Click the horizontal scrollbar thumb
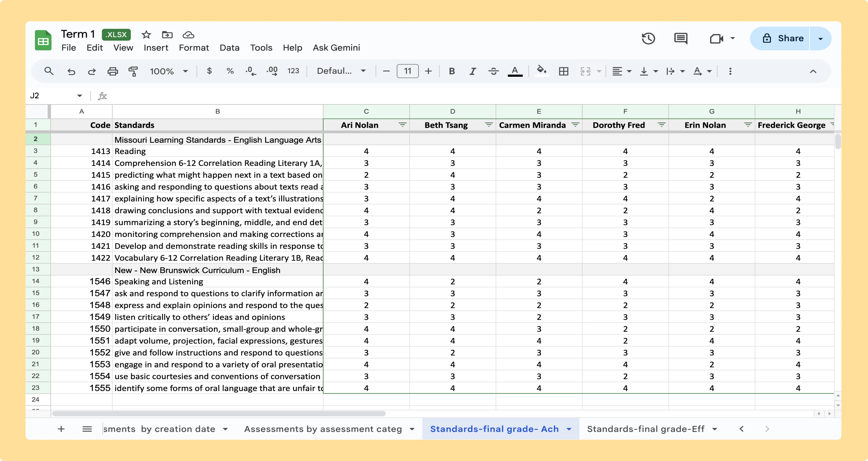 pos(219,414)
